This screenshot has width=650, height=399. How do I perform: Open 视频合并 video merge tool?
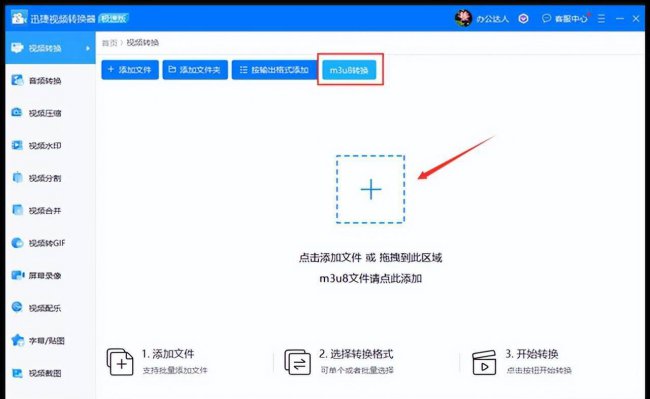50,210
